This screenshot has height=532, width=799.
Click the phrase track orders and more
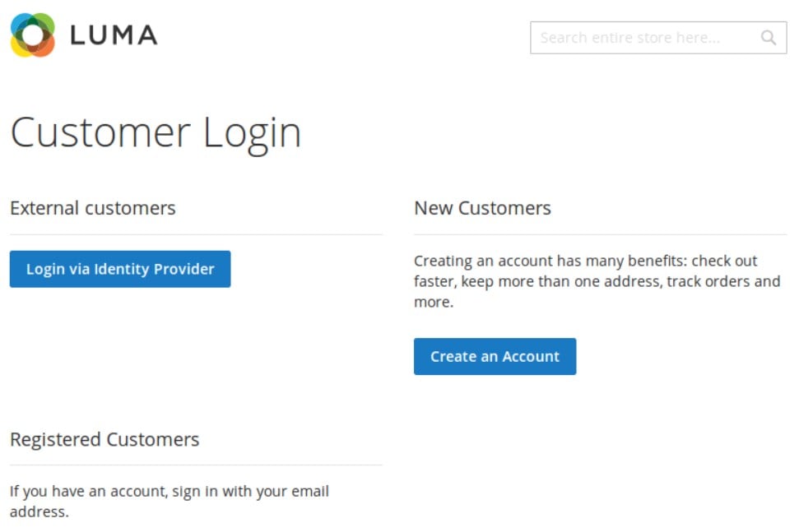pos(597,292)
